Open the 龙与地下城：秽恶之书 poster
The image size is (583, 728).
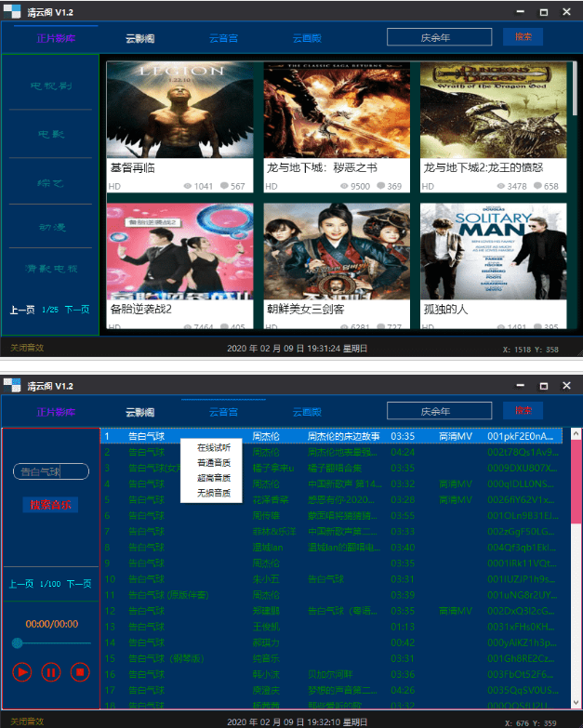click(x=337, y=110)
